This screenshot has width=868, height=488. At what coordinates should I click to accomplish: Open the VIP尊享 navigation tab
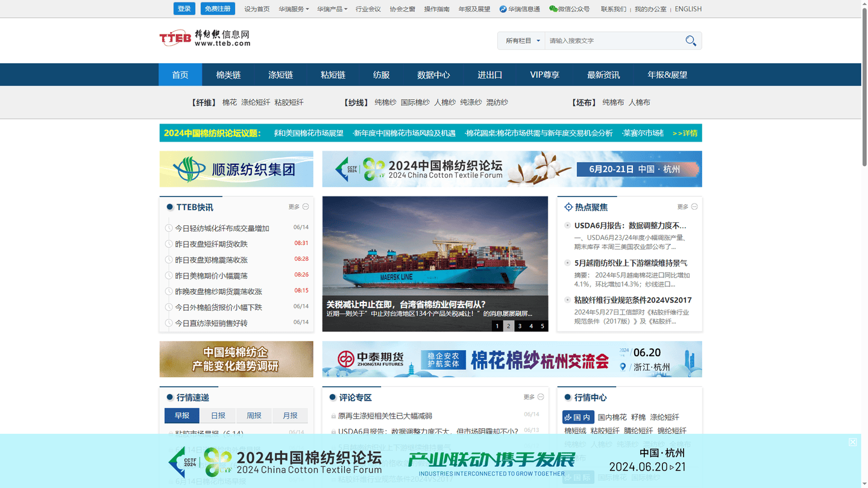tap(545, 75)
